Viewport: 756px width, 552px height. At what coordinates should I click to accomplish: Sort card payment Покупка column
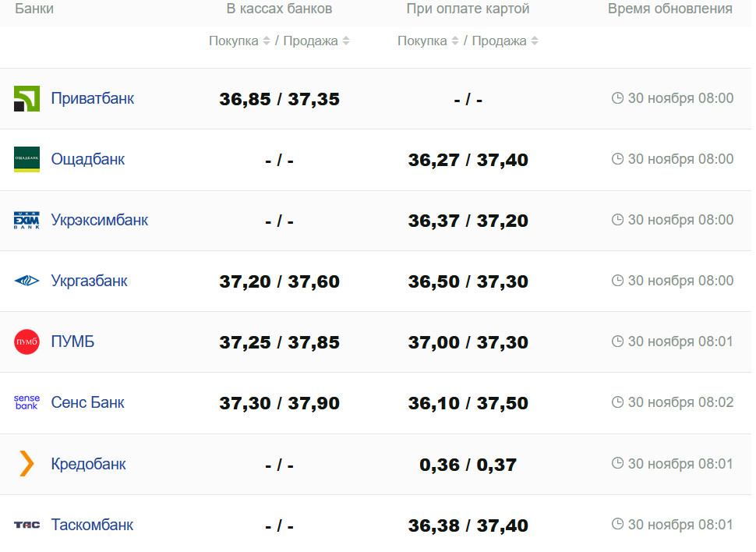point(455,41)
